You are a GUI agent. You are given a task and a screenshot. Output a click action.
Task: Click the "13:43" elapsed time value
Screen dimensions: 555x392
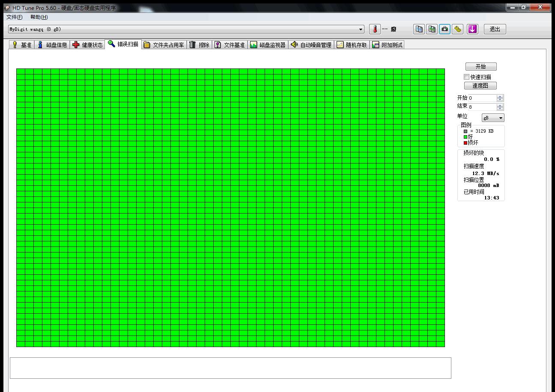coord(492,198)
